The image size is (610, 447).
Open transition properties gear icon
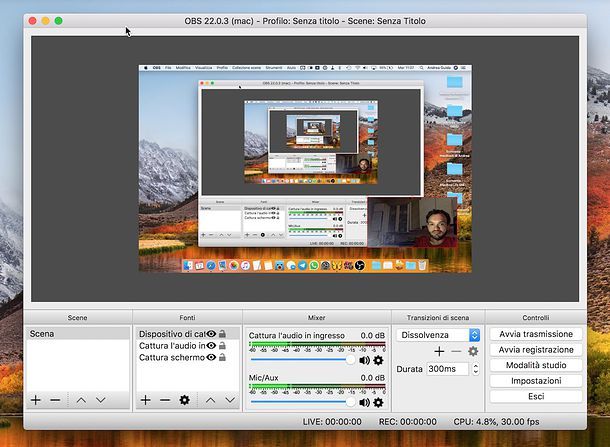(x=473, y=351)
